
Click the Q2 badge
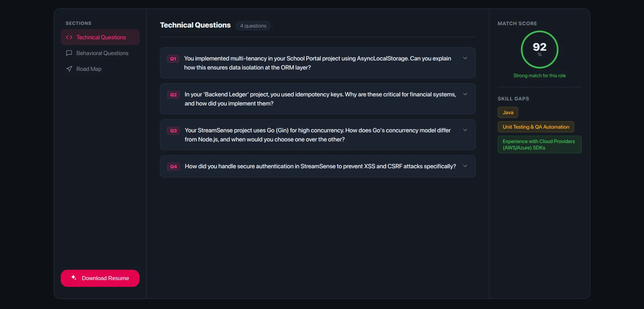pos(173,95)
